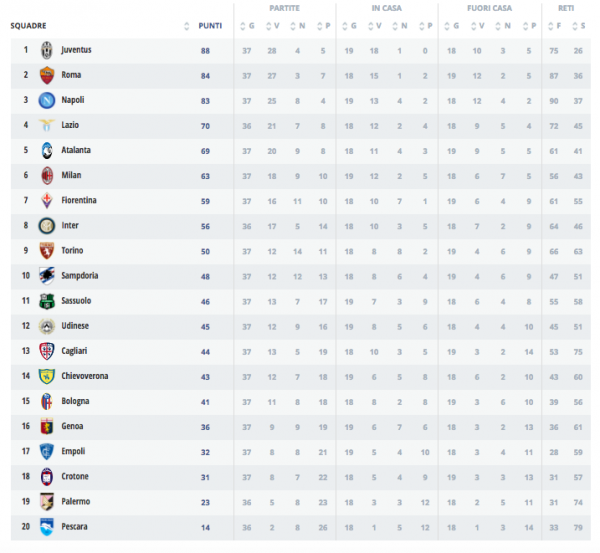
Task: Select the IN CASA column group header
Action: coord(387,8)
